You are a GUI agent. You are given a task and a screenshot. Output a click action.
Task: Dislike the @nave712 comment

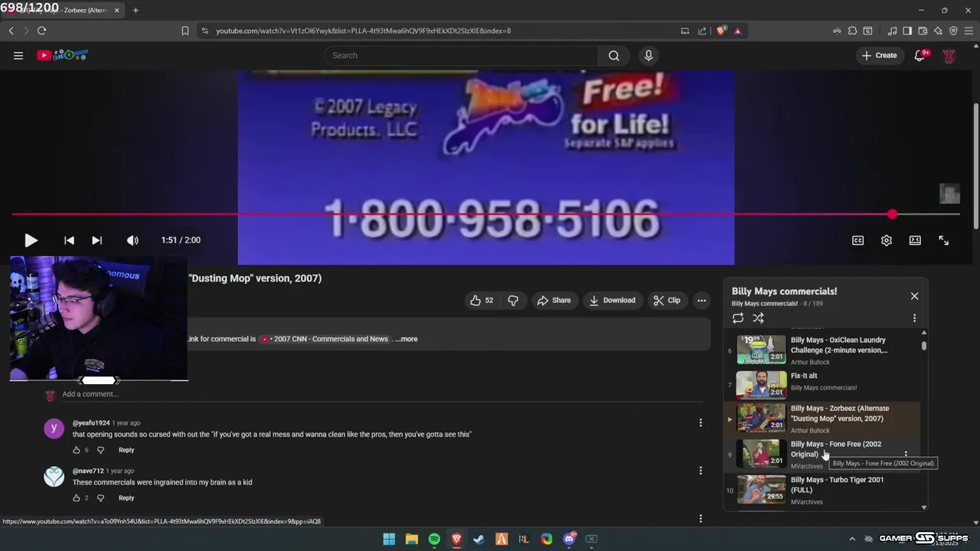pyautogui.click(x=100, y=498)
